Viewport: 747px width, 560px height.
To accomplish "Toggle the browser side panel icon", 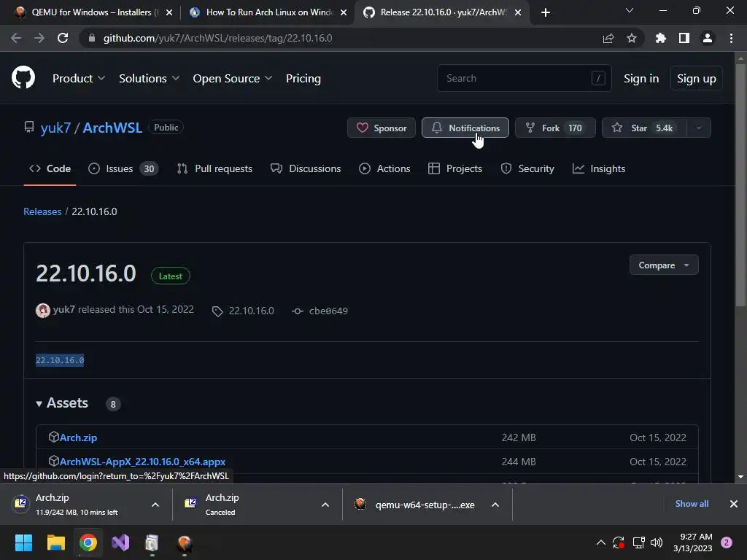I will pyautogui.click(x=684, y=38).
